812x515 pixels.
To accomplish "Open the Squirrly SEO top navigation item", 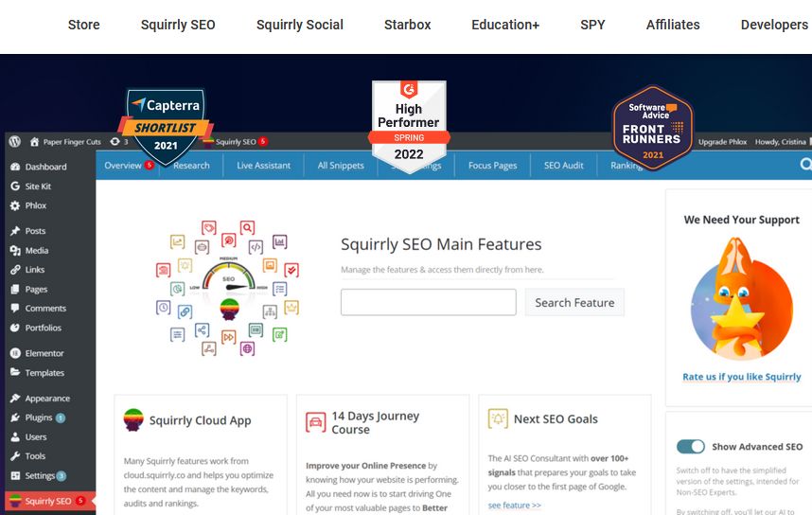I will (x=178, y=25).
